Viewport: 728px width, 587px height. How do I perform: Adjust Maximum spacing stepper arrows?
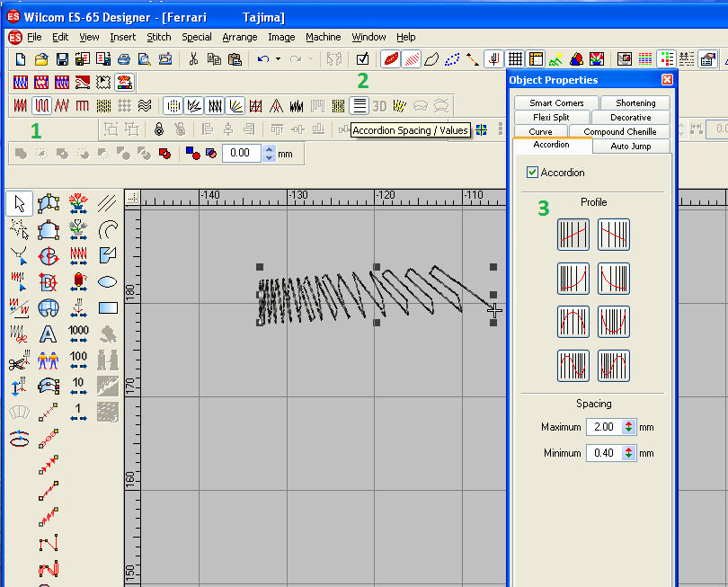pyautogui.click(x=628, y=427)
